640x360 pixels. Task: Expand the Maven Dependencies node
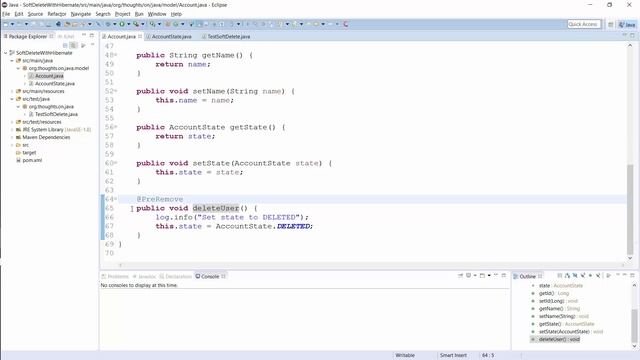(12, 137)
